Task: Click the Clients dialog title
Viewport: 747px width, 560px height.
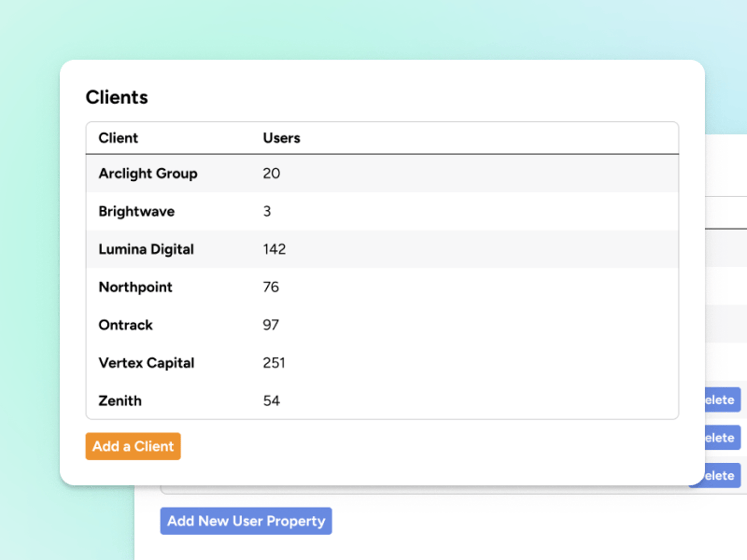Action: coord(117,97)
